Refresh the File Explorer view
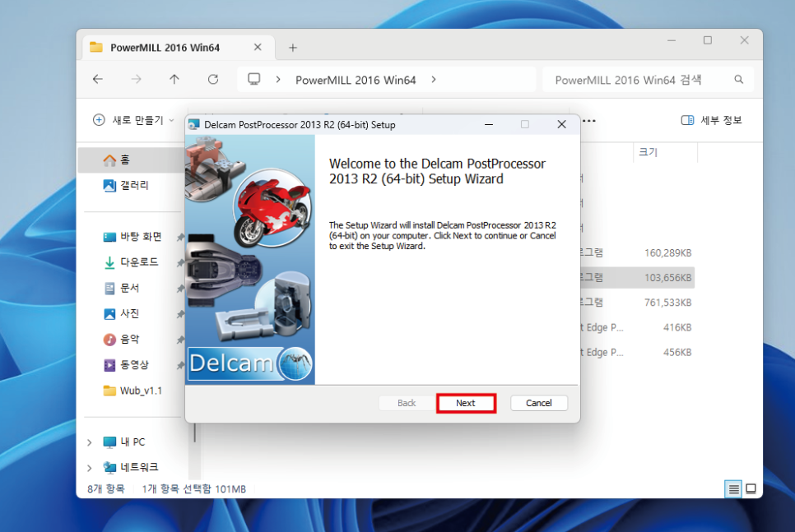Screen dimensions: 795x532 click(x=213, y=80)
